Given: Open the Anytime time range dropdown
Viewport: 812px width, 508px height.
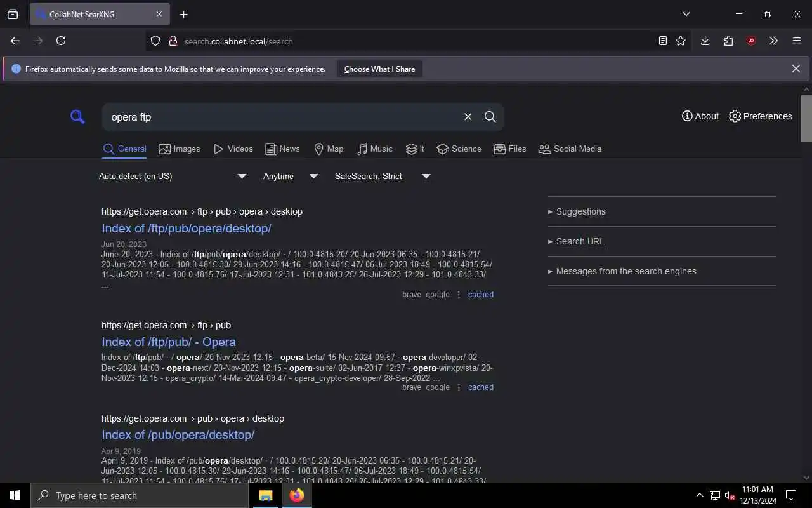Looking at the screenshot, I should tap(291, 176).
